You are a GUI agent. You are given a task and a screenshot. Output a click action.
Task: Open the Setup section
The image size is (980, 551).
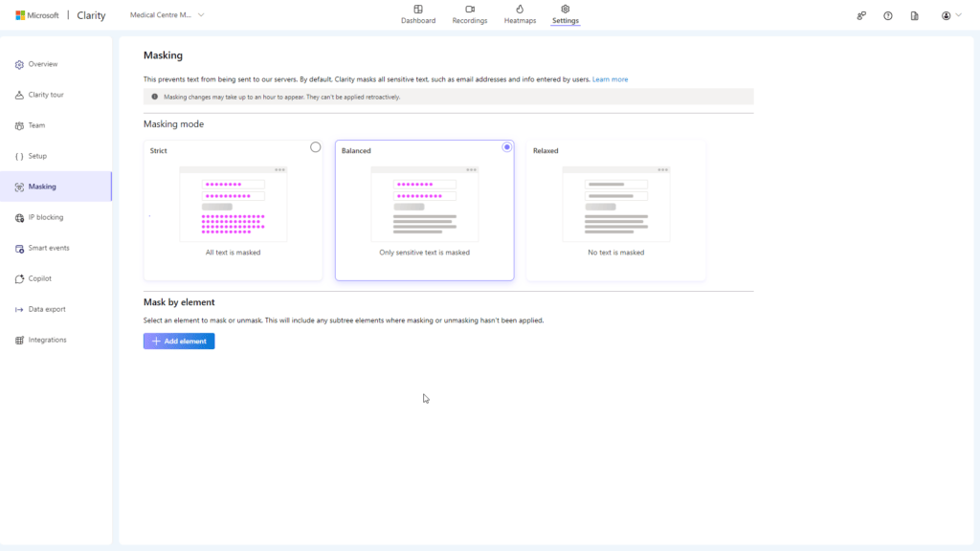36,155
